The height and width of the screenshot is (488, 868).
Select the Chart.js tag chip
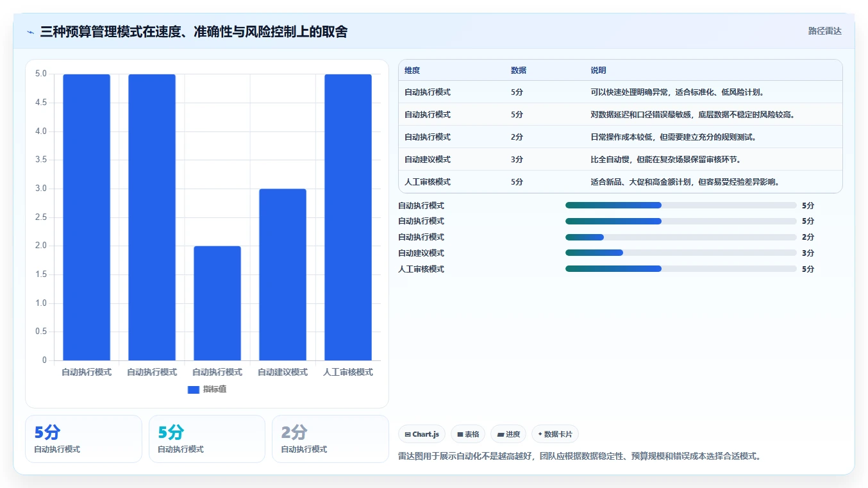[422, 434]
